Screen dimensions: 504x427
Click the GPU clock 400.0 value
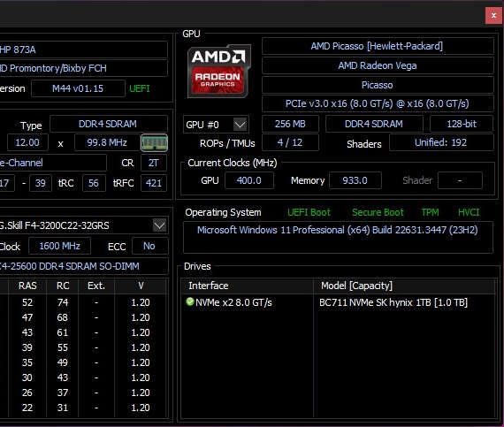[249, 180]
